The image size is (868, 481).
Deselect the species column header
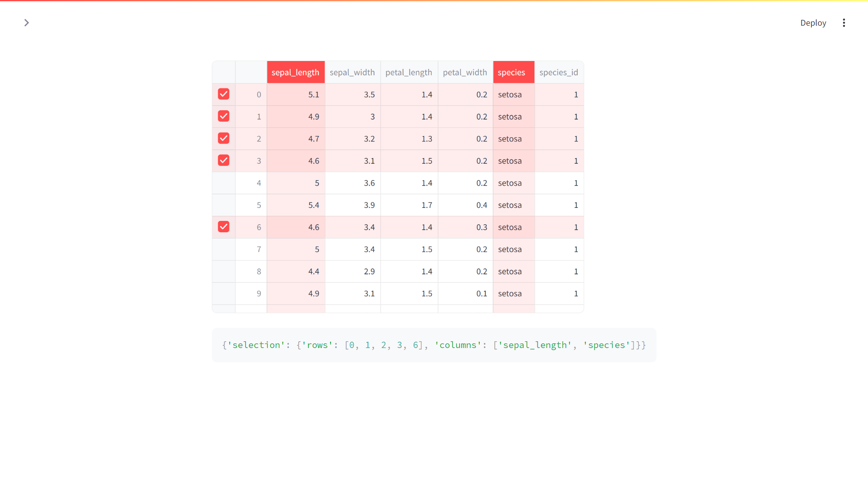point(513,72)
